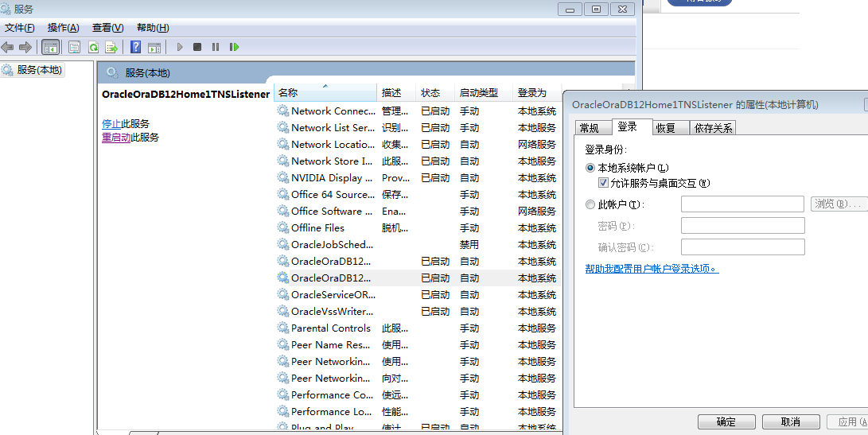Open the 帮助(H) menu
Image resolution: width=868 pixels, height=435 pixels.
tap(153, 28)
